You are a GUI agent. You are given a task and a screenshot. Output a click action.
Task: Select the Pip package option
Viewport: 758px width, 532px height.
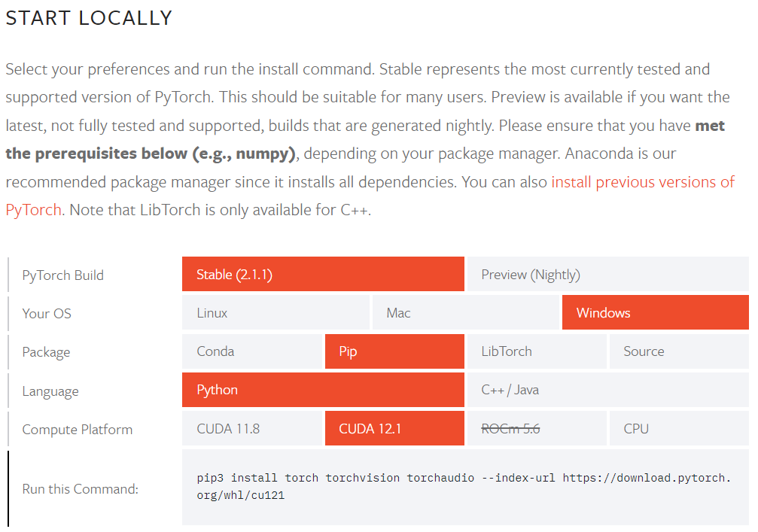pos(394,351)
